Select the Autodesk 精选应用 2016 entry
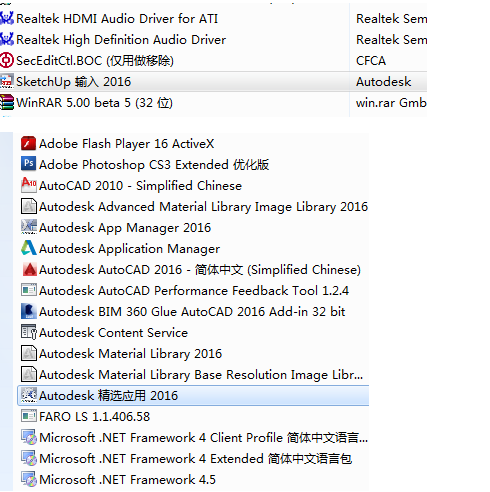490x492 pixels. (x=193, y=395)
